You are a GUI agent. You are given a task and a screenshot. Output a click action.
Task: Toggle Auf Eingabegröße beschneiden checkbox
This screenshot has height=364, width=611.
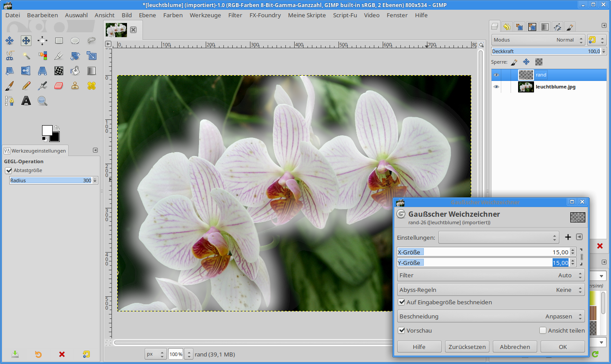402,302
